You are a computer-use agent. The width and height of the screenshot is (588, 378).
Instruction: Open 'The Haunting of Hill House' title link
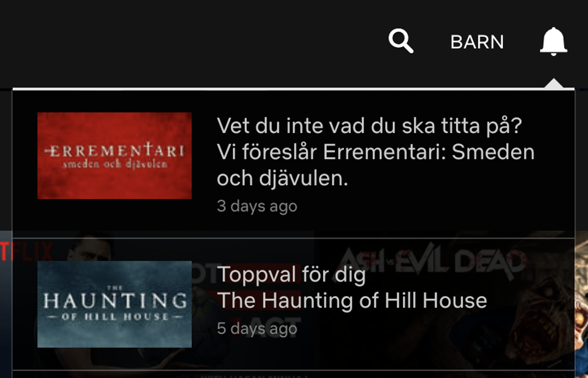click(x=352, y=301)
